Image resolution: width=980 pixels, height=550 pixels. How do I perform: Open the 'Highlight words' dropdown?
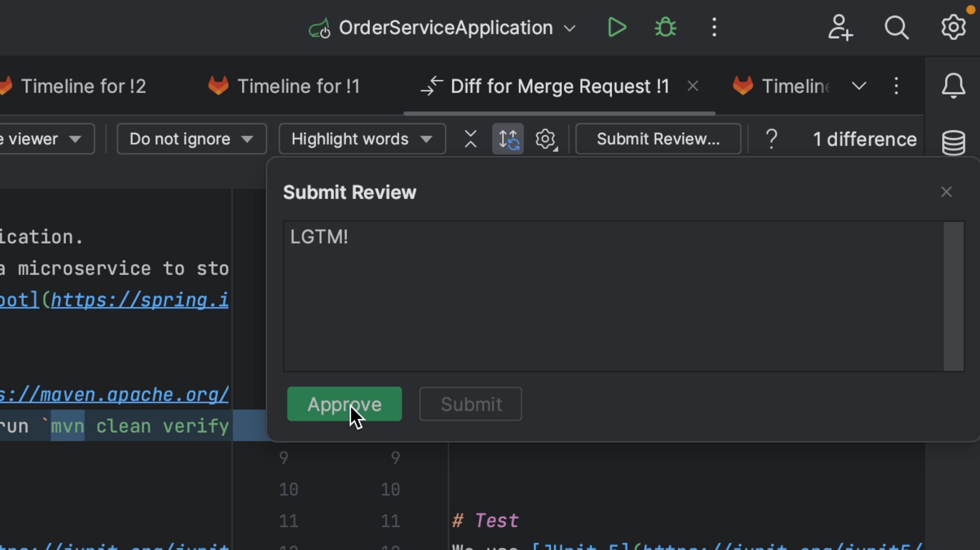[x=361, y=139]
